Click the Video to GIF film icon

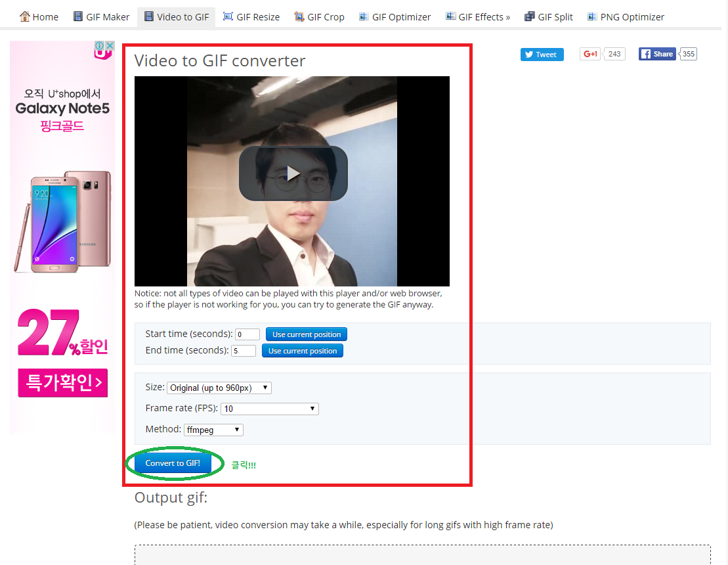tap(148, 16)
